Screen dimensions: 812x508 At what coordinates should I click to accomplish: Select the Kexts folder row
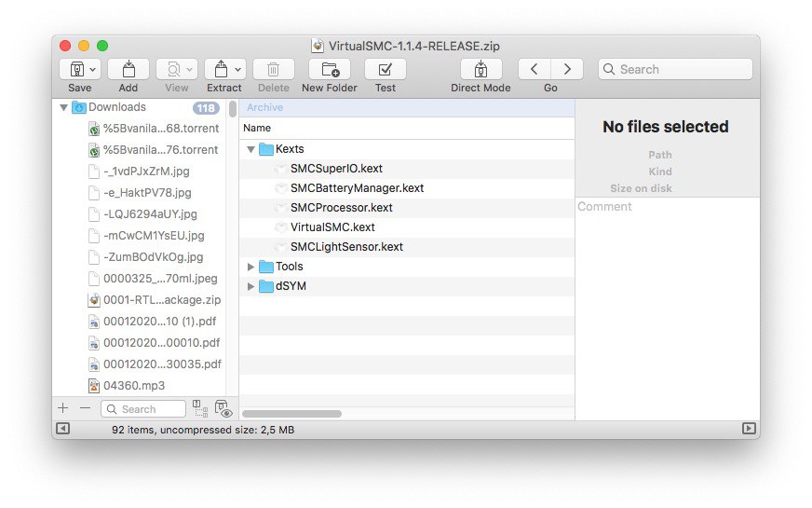click(407, 149)
